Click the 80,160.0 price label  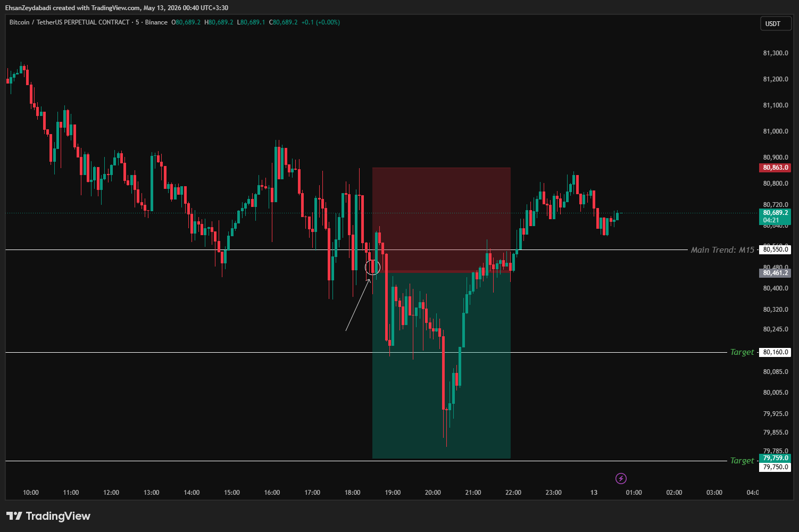click(x=775, y=352)
